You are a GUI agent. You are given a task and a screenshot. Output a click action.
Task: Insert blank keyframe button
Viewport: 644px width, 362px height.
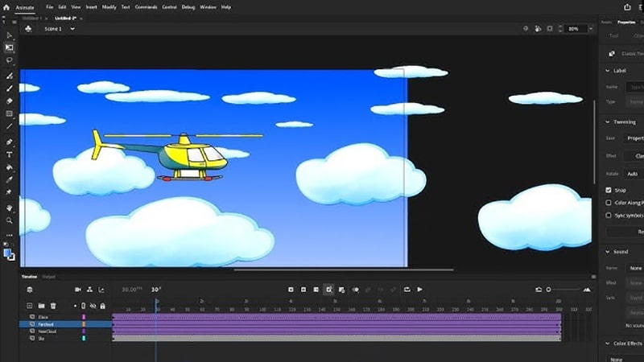coord(303,290)
